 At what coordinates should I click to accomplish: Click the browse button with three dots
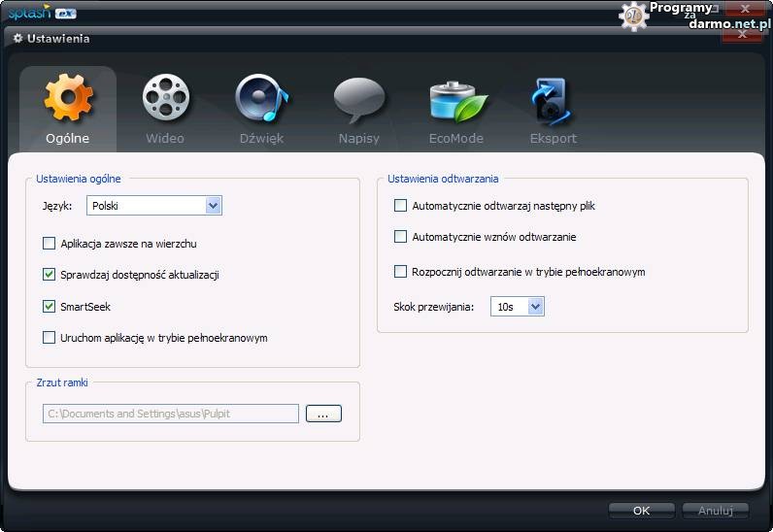click(x=323, y=414)
